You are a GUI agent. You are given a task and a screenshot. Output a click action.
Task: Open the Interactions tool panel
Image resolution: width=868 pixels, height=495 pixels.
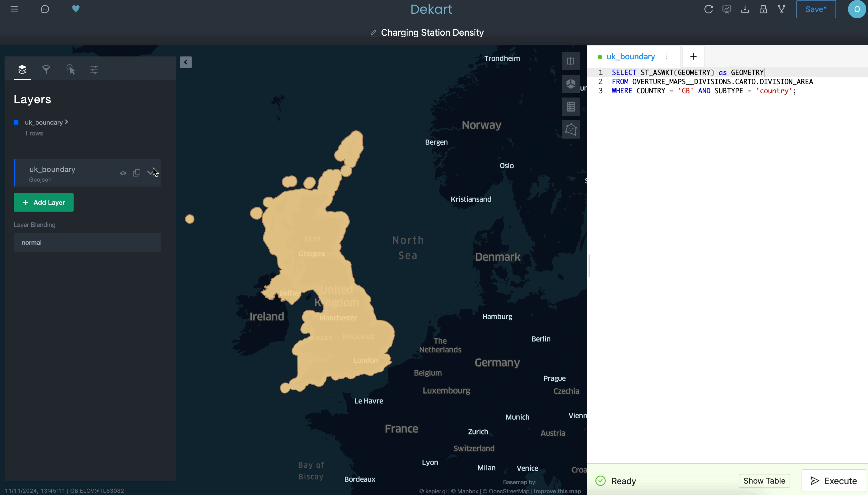[71, 70]
